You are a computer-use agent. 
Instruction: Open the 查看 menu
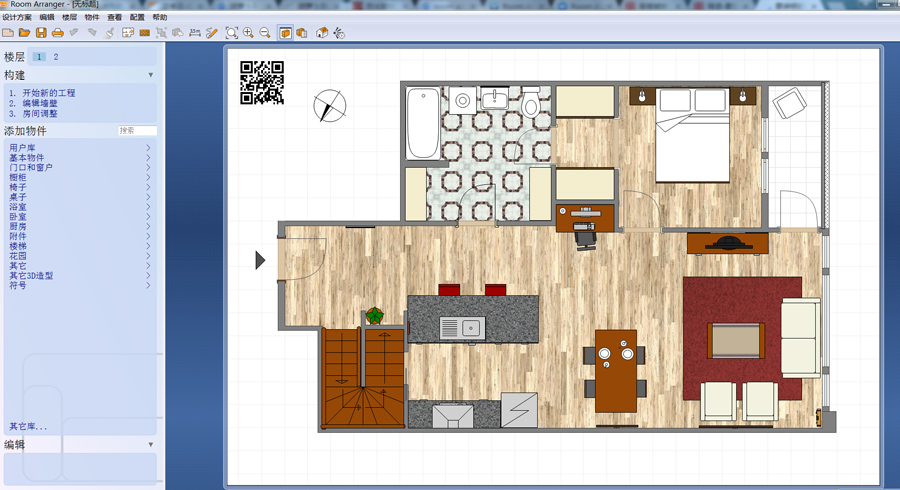pos(115,18)
